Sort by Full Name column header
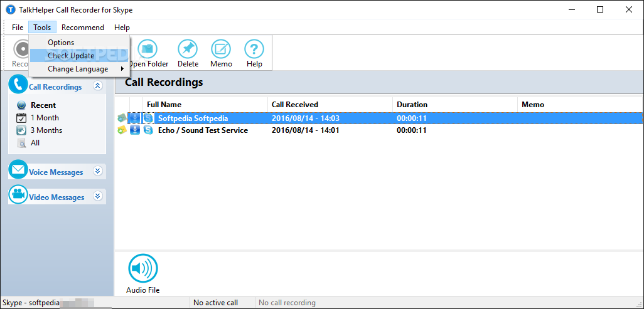The image size is (644, 309). pos(205,105)
